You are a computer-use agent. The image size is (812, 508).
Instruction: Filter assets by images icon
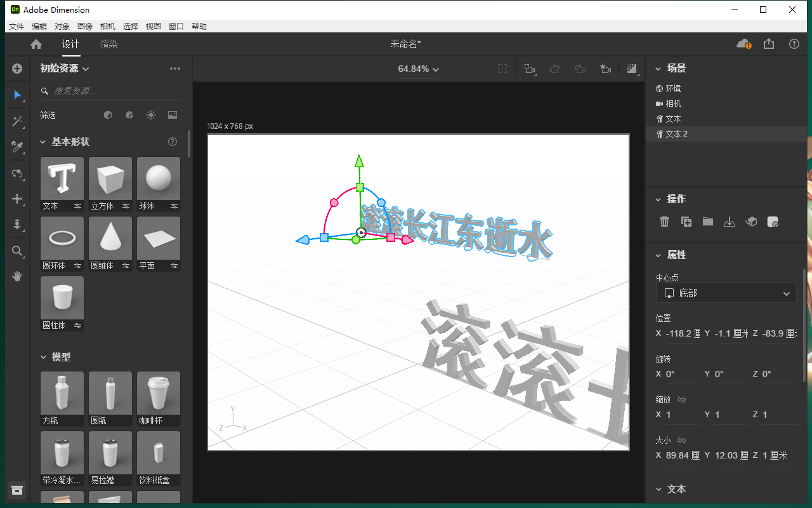tap(173, 115)
